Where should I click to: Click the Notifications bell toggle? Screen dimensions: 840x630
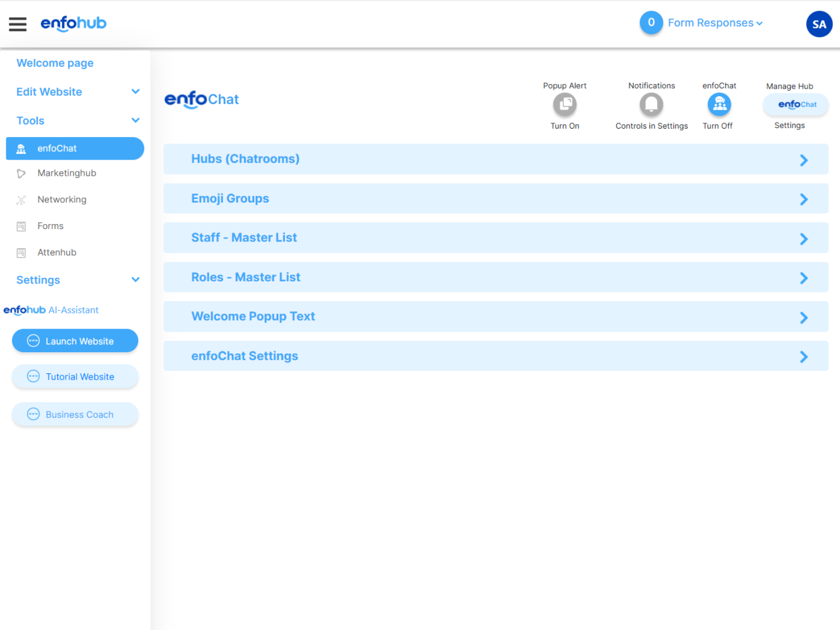click(651, 104)
